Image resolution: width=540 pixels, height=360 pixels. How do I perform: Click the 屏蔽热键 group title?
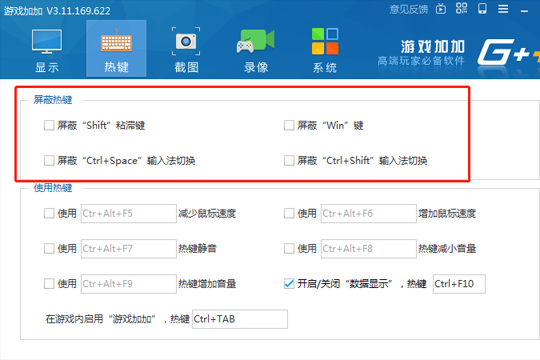pyautogui.click(x=53, y=100)
